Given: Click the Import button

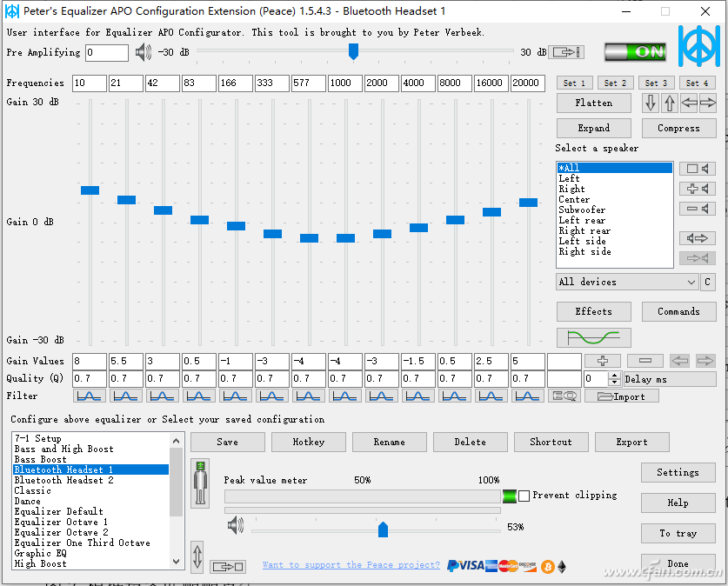Looking at the screenshot, I should pos(622,396).
